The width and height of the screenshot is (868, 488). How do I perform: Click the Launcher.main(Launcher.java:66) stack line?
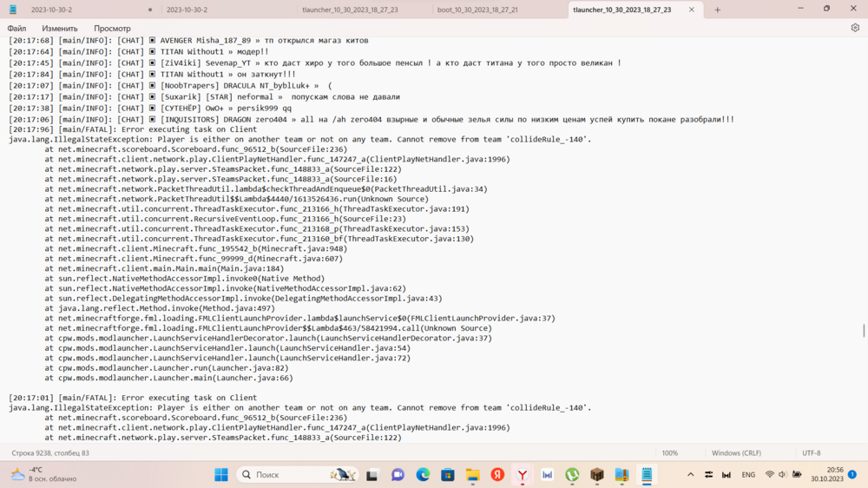click(x=169, y=379)
